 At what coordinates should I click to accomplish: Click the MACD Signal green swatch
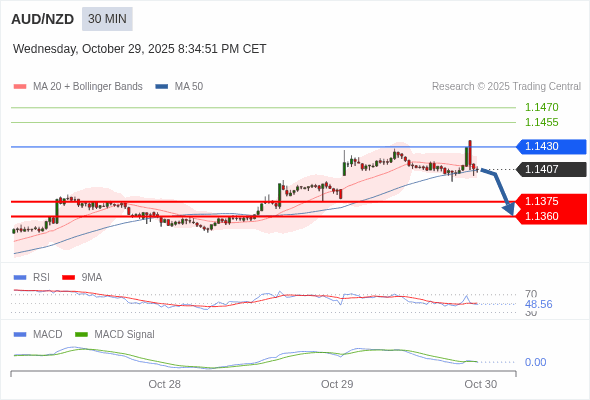[x=81, y=335]
